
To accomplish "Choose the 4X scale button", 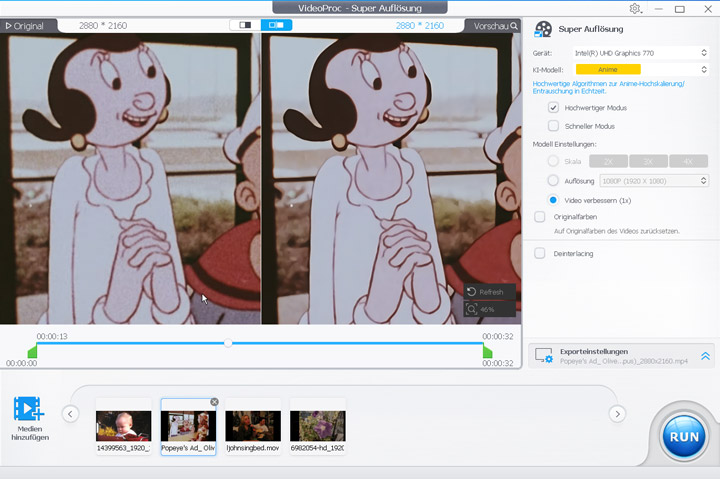I will (x=688, y=161).
